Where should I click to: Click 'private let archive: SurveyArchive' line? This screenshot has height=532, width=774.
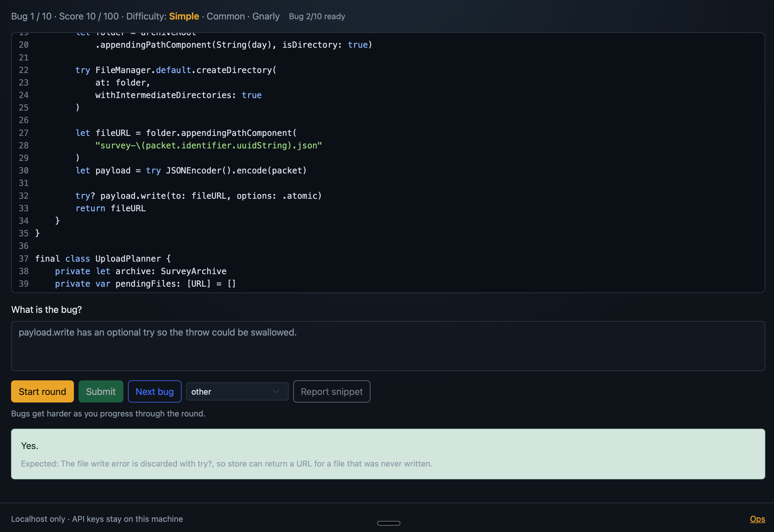point(141,271)
